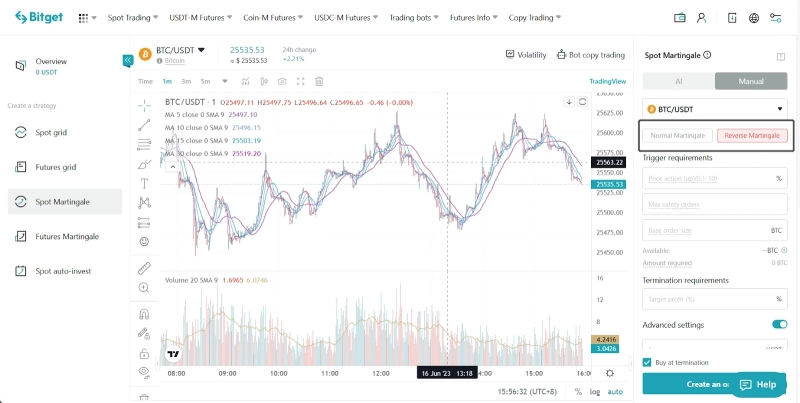Expand the time interval dropdown arrow
The height and width of the screenshot is (403, 800).
(225, 81)
